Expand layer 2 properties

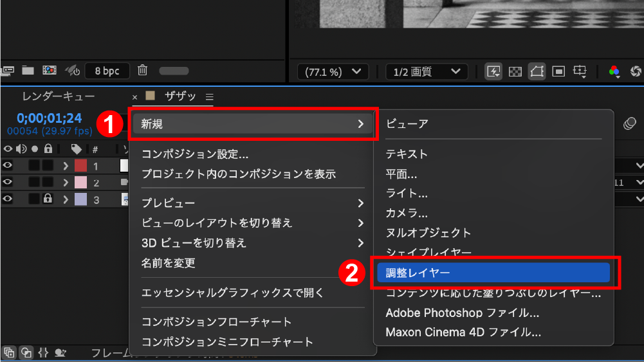pos(66,182)
